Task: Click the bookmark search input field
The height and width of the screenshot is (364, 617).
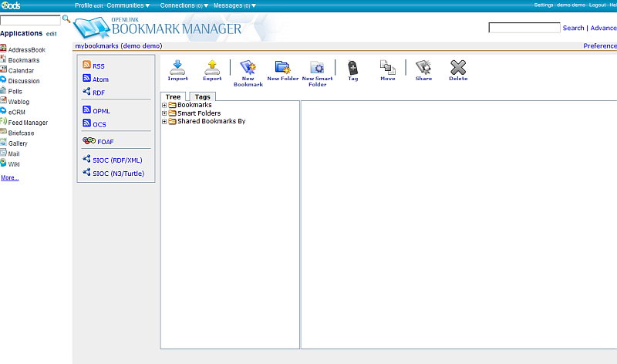Action: pyautogui.click(x=524, y=28)
